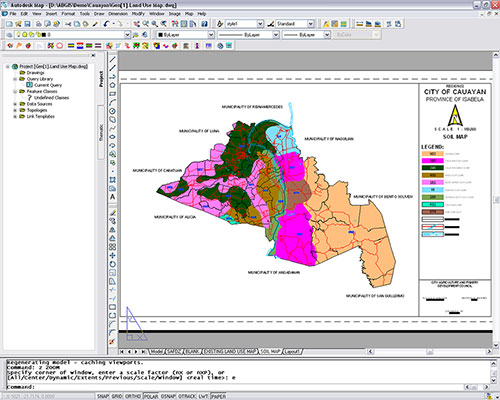Open the Help question mark icon
The height and width of the screenshot is (400, 500).
point(205,24)
